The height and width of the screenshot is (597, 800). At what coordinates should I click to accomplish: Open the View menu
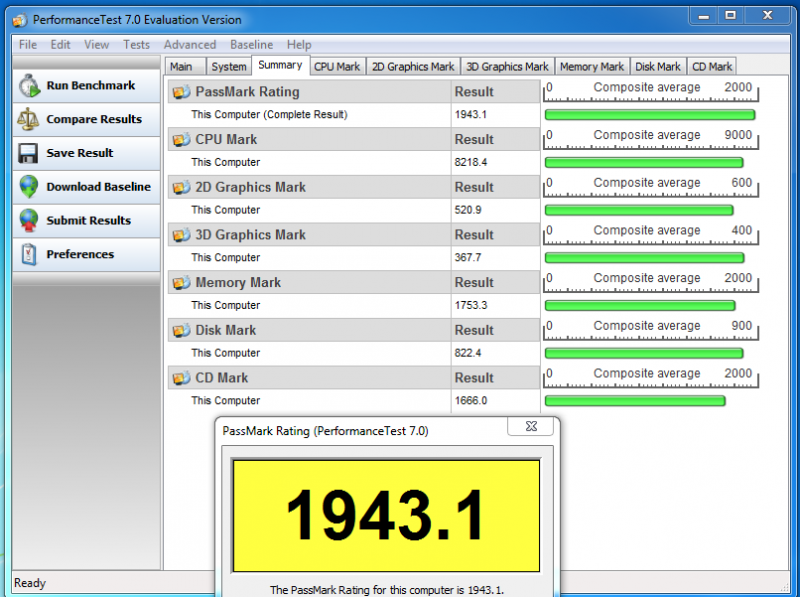(96, 45)
